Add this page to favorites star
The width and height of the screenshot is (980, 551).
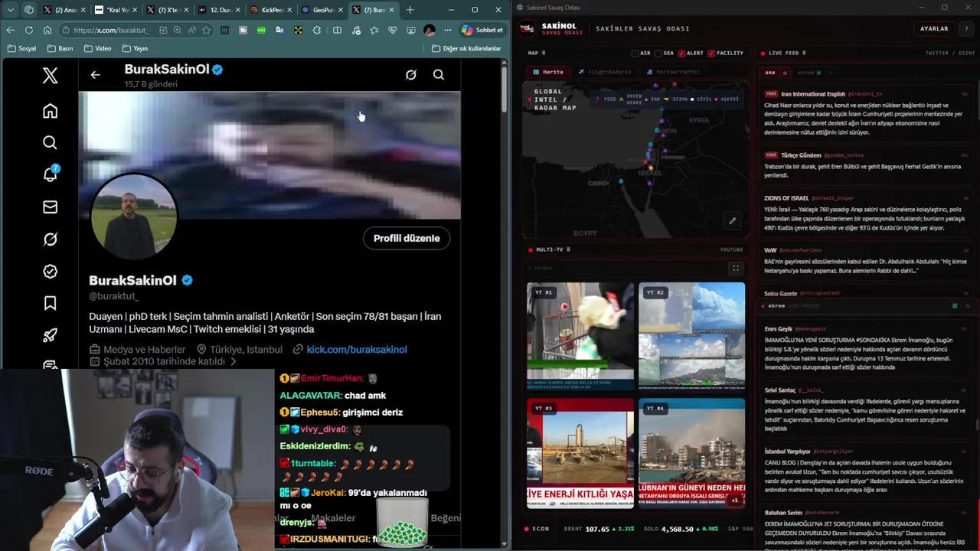pos(207,30)
